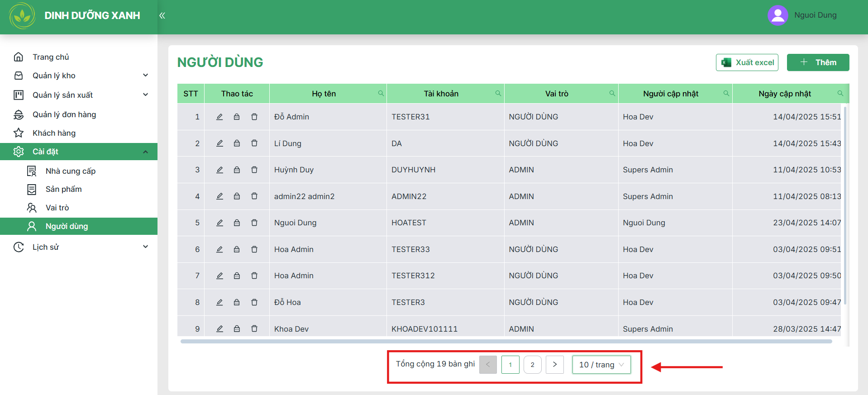Viewport: 868px width, 395px height.
Task: Click trash icon for TESTER312 row
Action: point(254,276)
